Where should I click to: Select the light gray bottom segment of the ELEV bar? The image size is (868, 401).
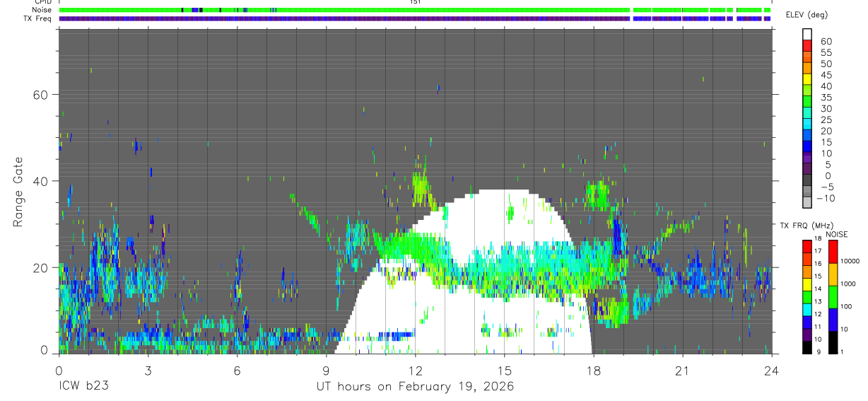[807, 202]
